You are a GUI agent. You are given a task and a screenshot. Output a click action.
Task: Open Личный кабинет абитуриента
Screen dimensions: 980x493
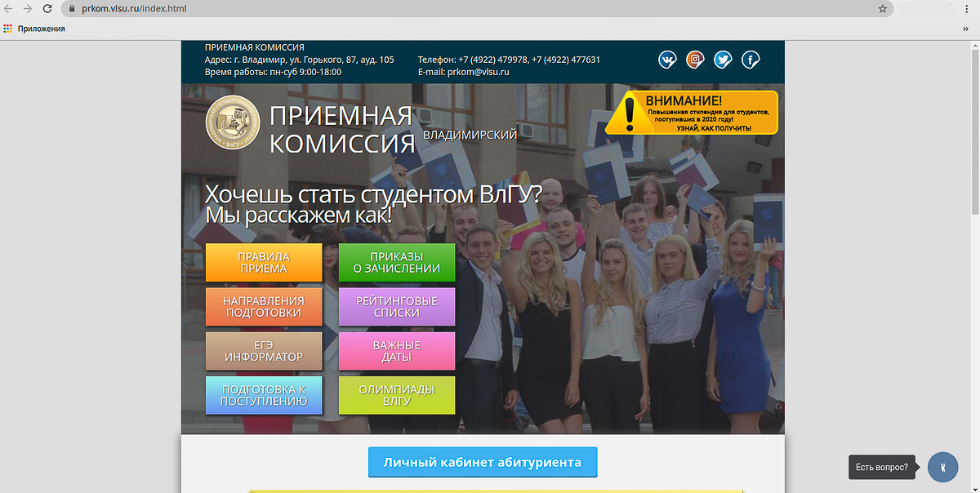482,462
